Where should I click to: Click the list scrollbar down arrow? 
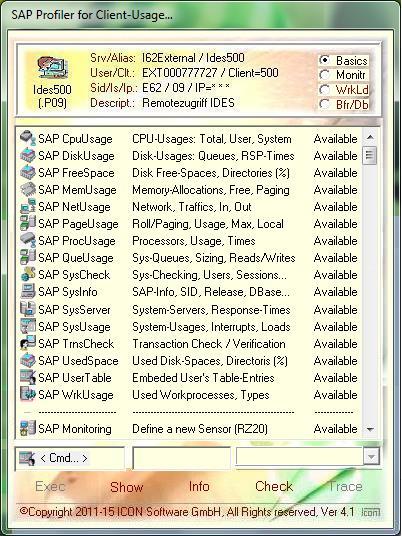pos(370,429)
